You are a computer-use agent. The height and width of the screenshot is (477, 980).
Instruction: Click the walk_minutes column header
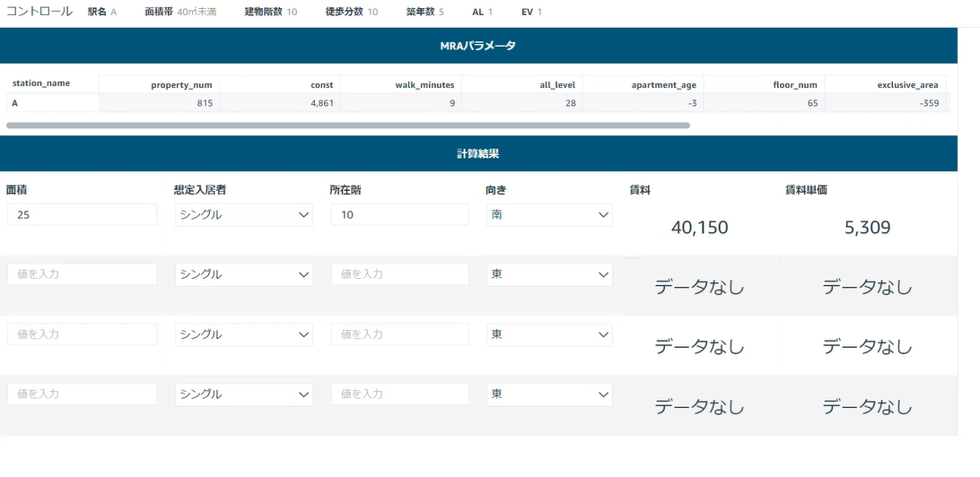pyautogui.click(x=427, y=85)
